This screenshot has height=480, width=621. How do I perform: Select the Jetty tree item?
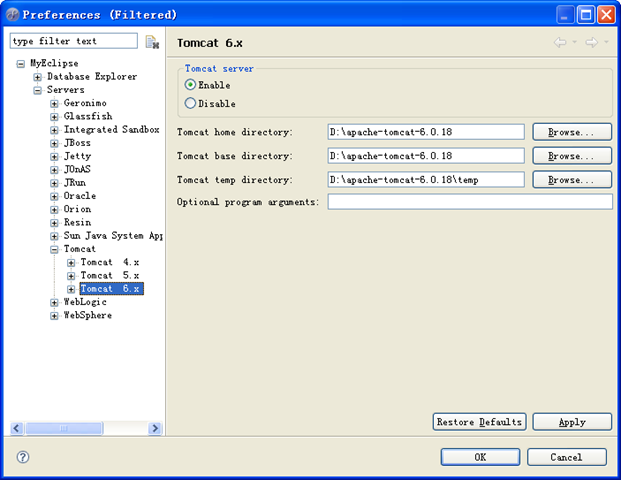[x=78, y=156]
